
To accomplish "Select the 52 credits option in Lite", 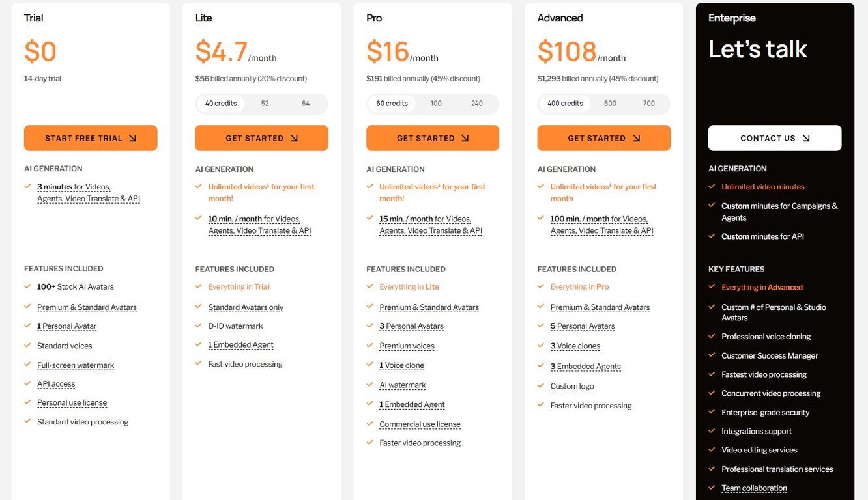I will pos(265,104).
